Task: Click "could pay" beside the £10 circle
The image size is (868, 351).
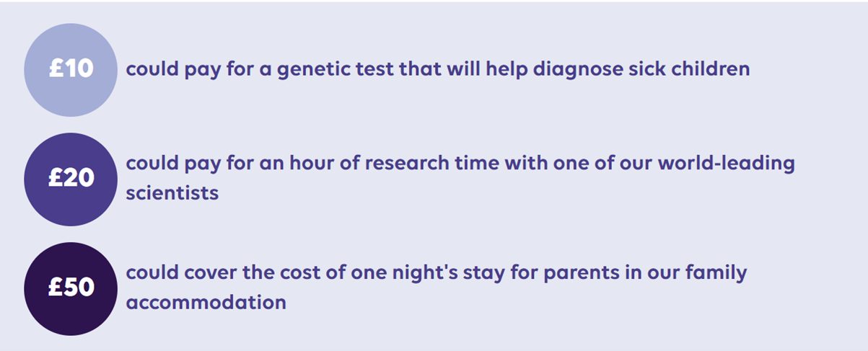Action: point(173,71)
